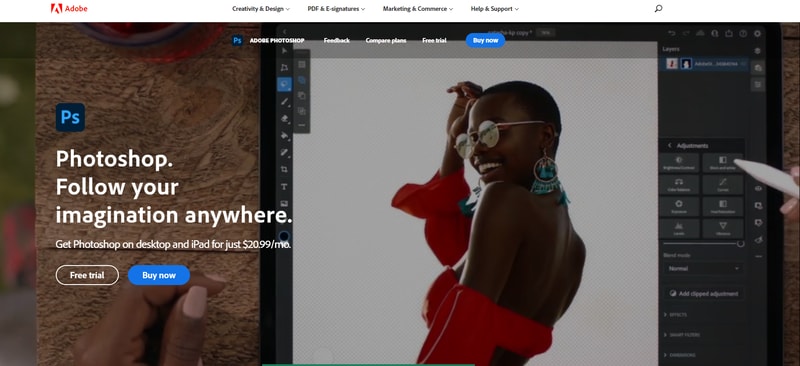Select the Place image tool

285,204
